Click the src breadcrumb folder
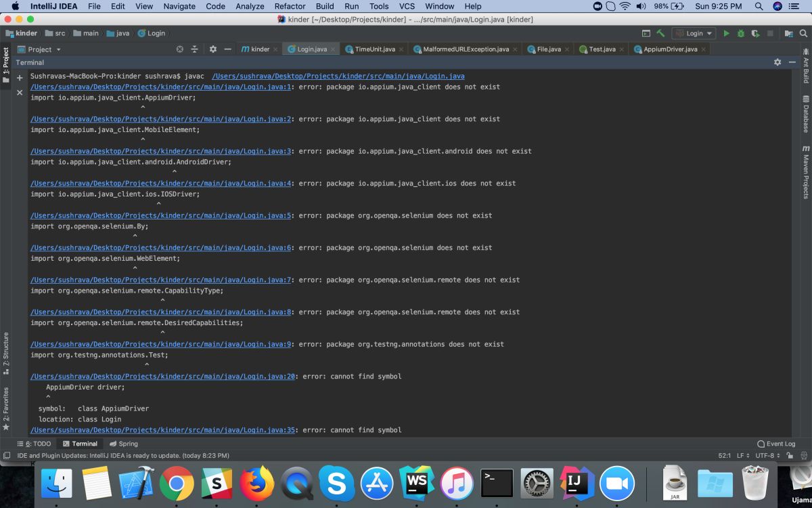Screen dimensions: 812x508 pyautogui.click(x=55, y=33)
